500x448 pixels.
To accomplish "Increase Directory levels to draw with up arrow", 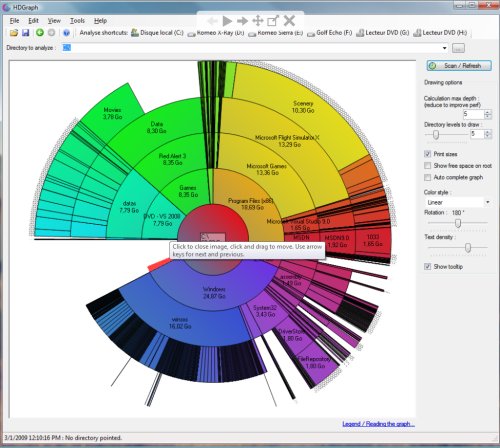I will (488, 132).
